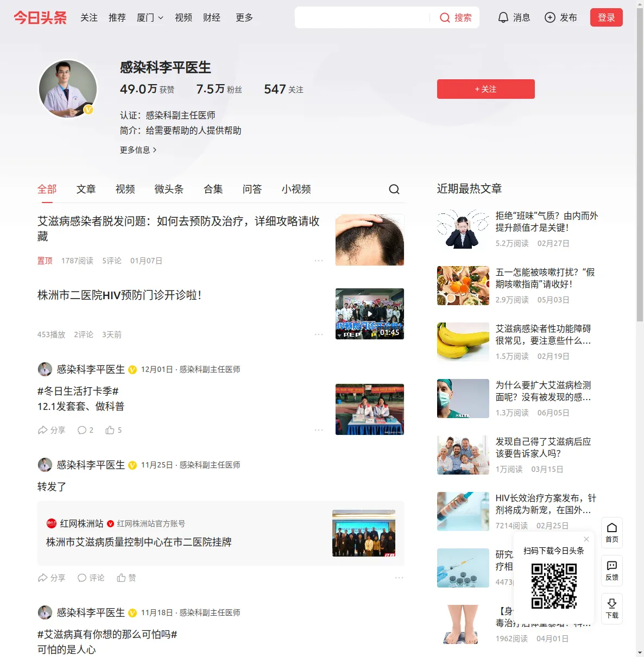This screenshot has height=657, width=644.
Task: Open hot article 发现自己得了艾滋病后应该要告诉家人吗
Action: [x=544, y=447]
